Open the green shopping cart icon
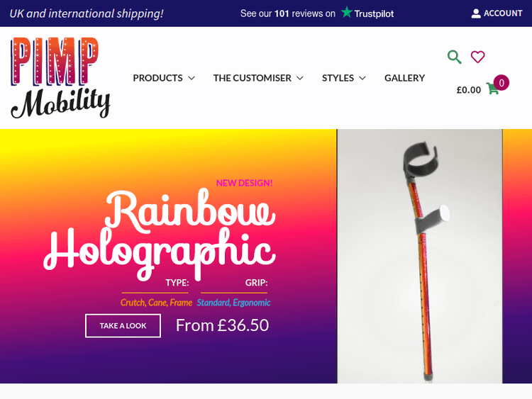 tap(492, 89)
